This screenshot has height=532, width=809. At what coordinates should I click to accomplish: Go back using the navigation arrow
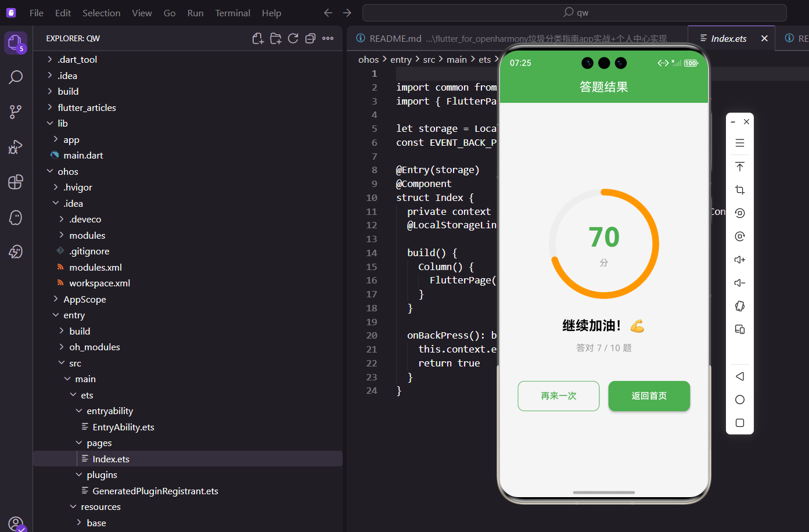[x=328, y=13]
